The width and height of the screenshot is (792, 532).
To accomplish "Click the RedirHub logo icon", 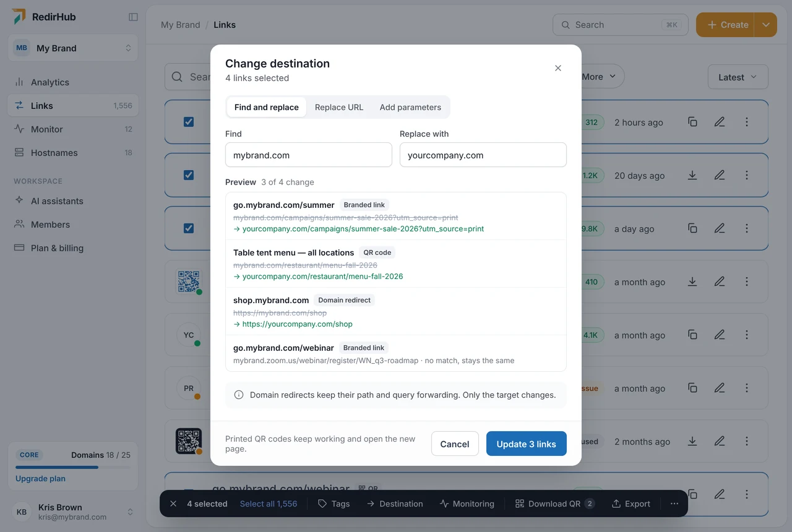I will (19, 17).
